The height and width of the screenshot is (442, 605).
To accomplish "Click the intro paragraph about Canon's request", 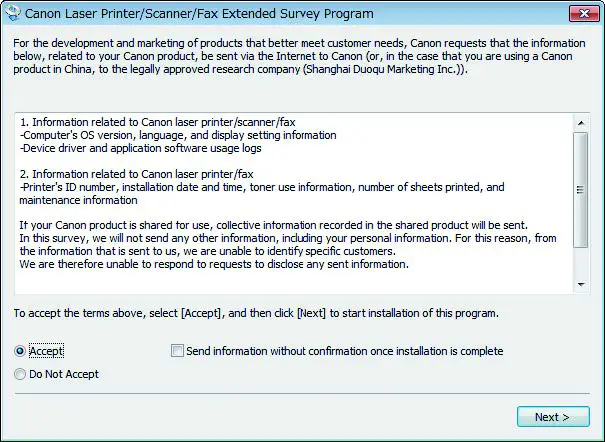I will [x=300, y=58].
